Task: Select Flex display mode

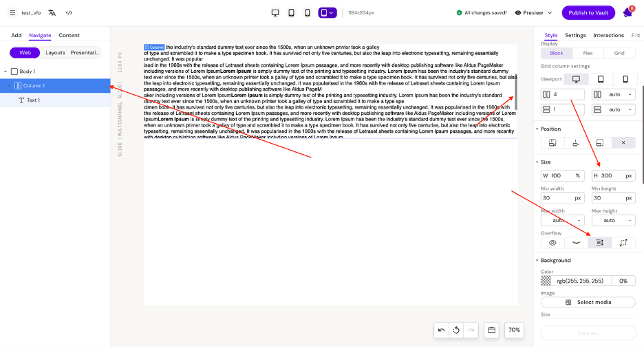Action: pyautogui.click(x=588, y=53)
